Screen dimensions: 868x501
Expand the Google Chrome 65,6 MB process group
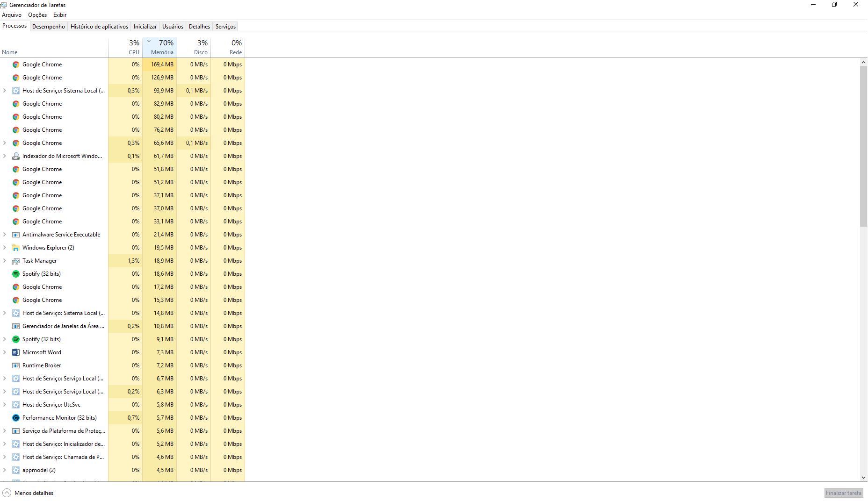coord(5,143)
